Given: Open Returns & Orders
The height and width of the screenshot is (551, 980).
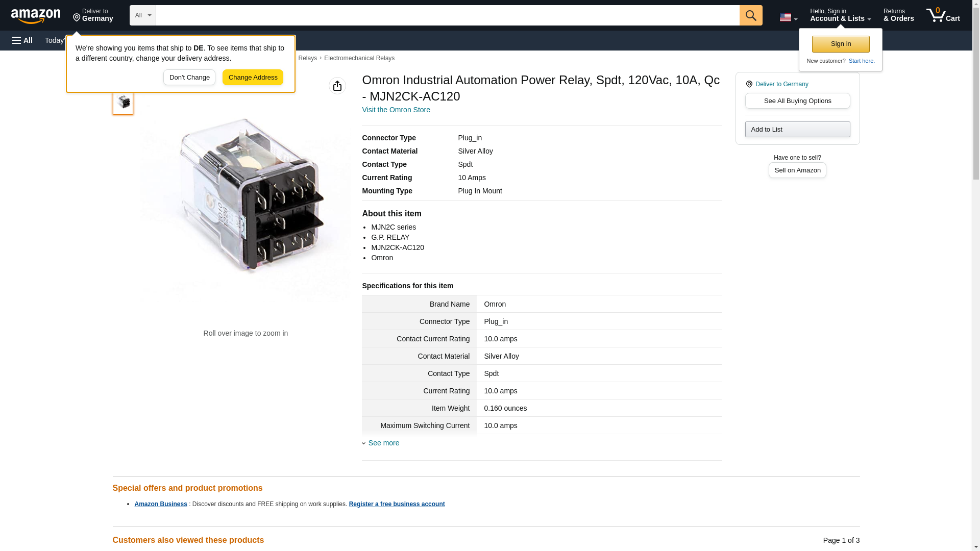Looking at the screenshot, I should pos(898,15).
